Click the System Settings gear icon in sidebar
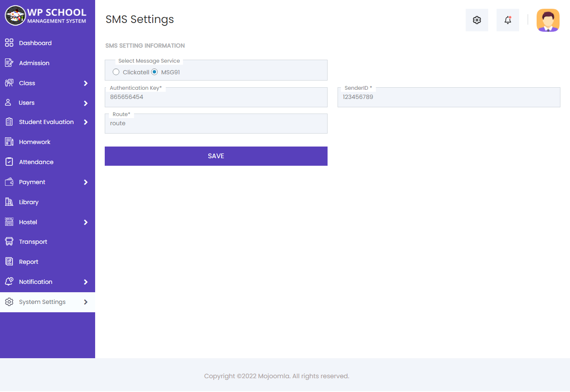 tap(9, 301)
